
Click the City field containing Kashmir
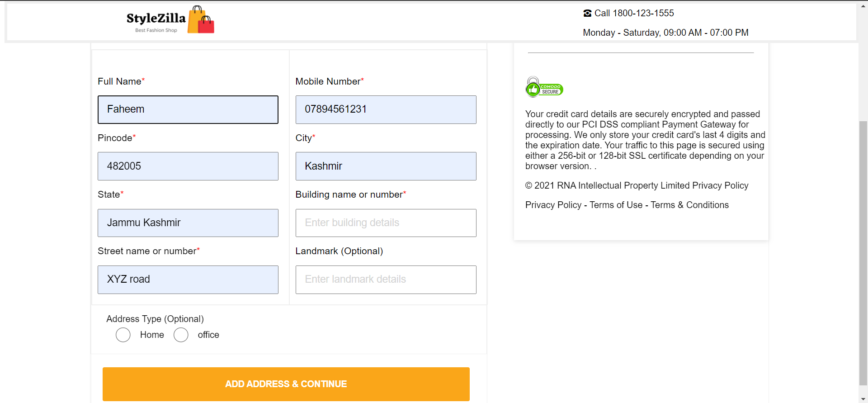point(386,166)
